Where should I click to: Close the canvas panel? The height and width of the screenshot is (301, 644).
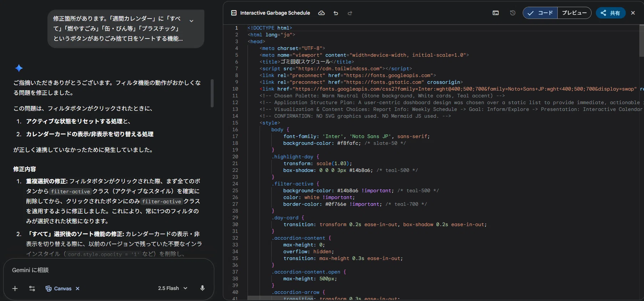[633, 13]
